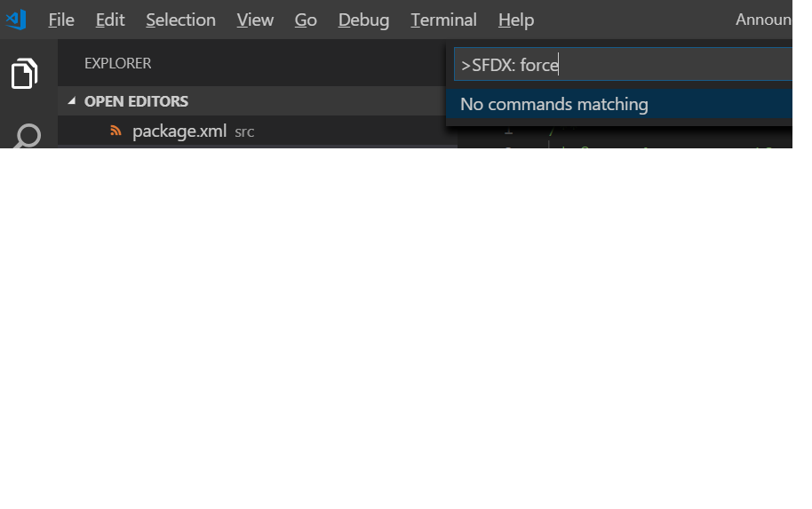Open the Help menu
Viewport: 812px width, 509px height.
click(x=516, y=20)
